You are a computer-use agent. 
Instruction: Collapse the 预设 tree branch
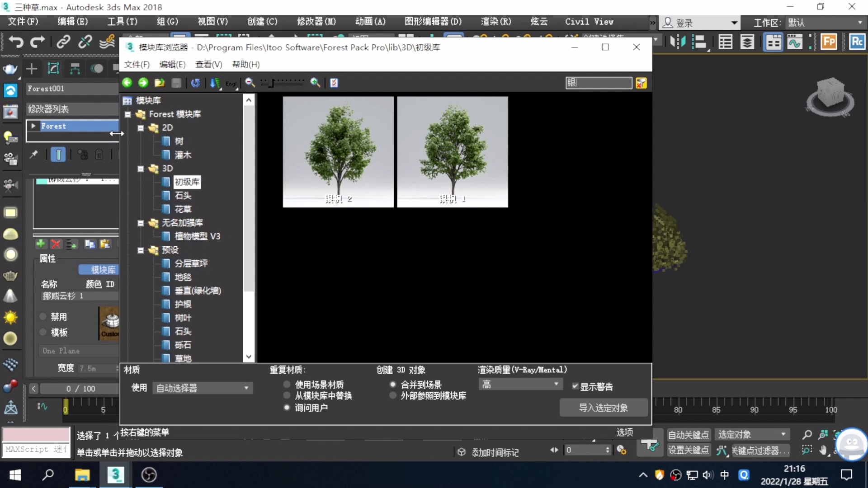pyautogui.click(x=140, y=249)
